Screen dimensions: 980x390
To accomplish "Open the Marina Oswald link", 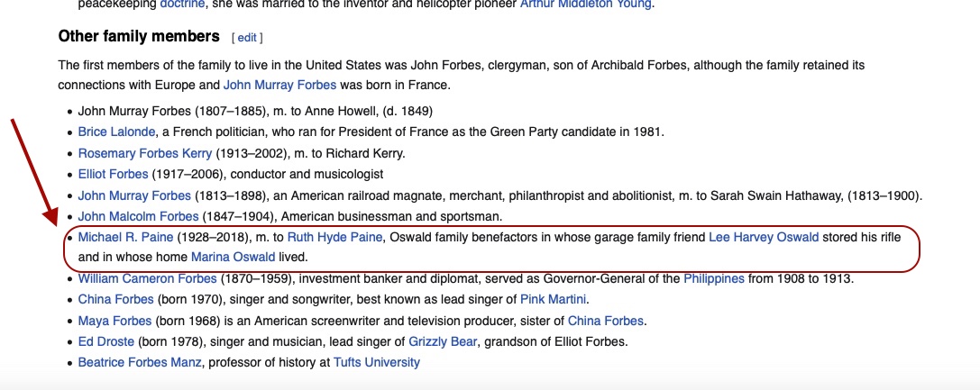I will pos(234,257).
